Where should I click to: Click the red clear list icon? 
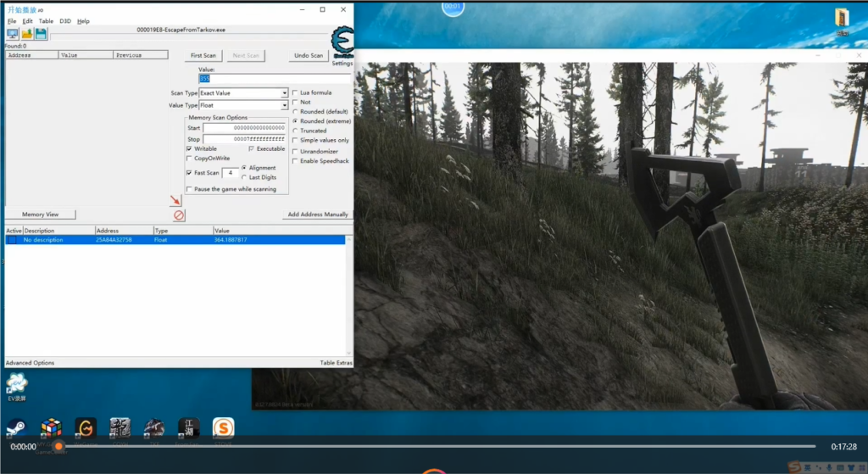click(179, 215)
